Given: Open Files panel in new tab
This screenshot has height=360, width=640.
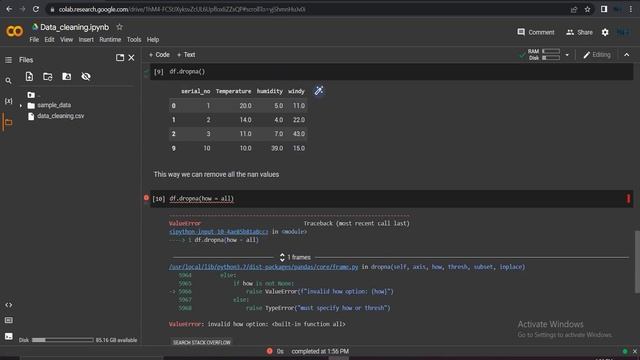Looking at the screenshot, I should click(x=120, y=58).
